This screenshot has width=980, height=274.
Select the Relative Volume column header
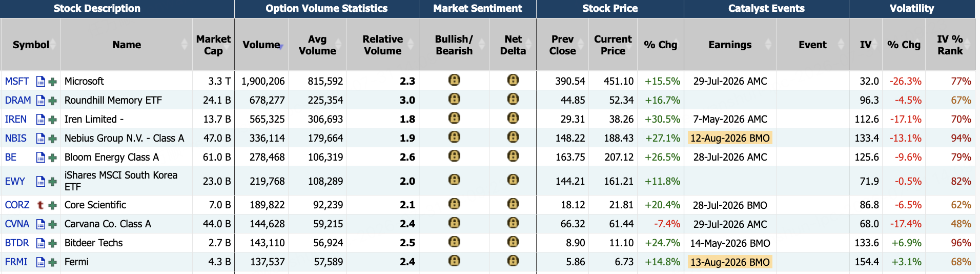point(382,45)
